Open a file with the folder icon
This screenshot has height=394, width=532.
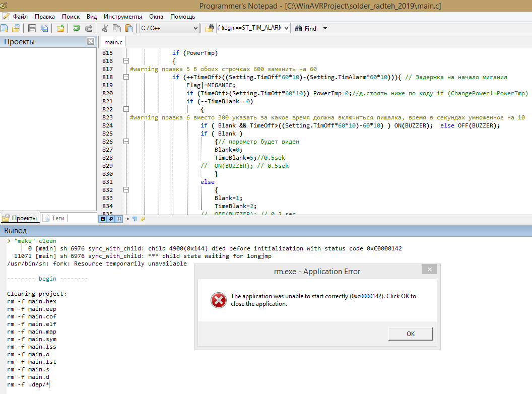(16, 28)
